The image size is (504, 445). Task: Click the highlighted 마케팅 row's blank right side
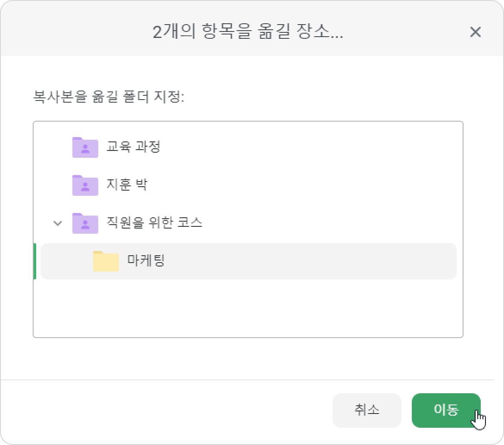click(x=310, y=261)
